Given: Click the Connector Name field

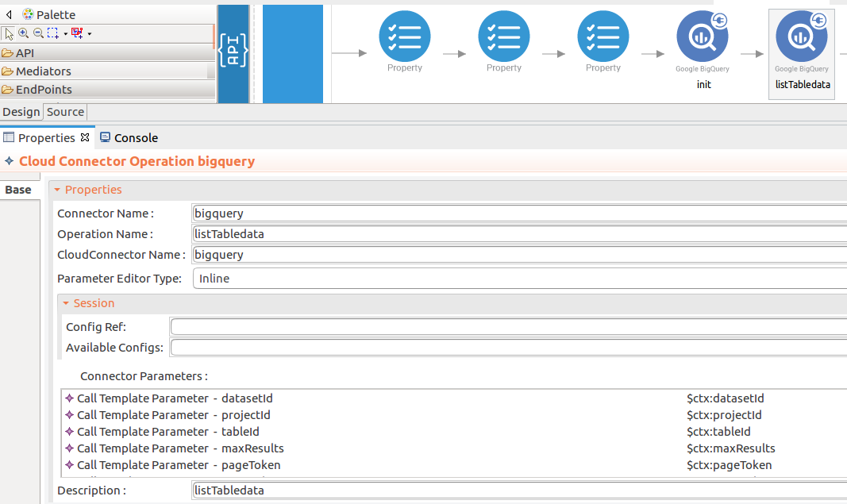Looking at the screenshot, I should 520,214.
